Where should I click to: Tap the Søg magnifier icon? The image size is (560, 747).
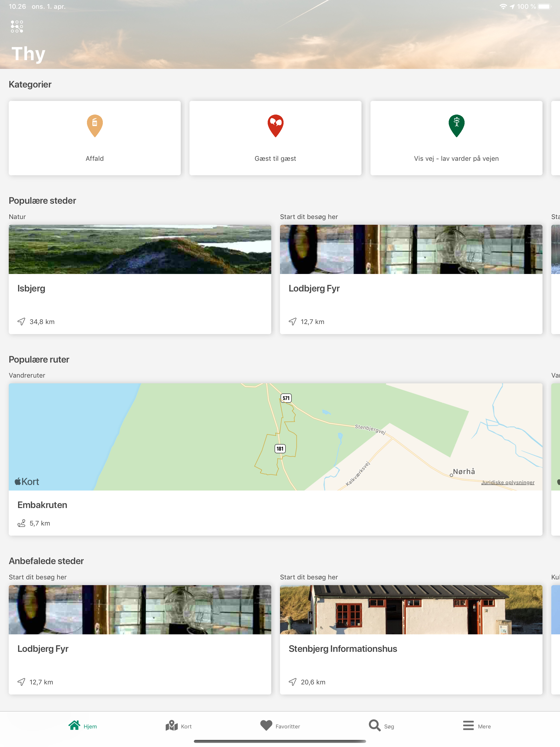click(375, 725)
